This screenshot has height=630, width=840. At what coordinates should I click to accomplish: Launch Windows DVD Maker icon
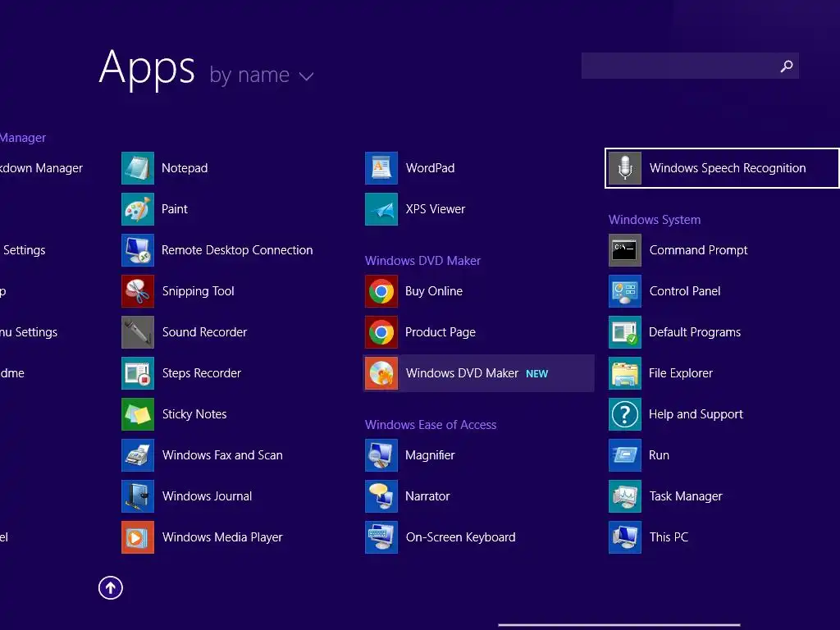[x=381, y=373]
